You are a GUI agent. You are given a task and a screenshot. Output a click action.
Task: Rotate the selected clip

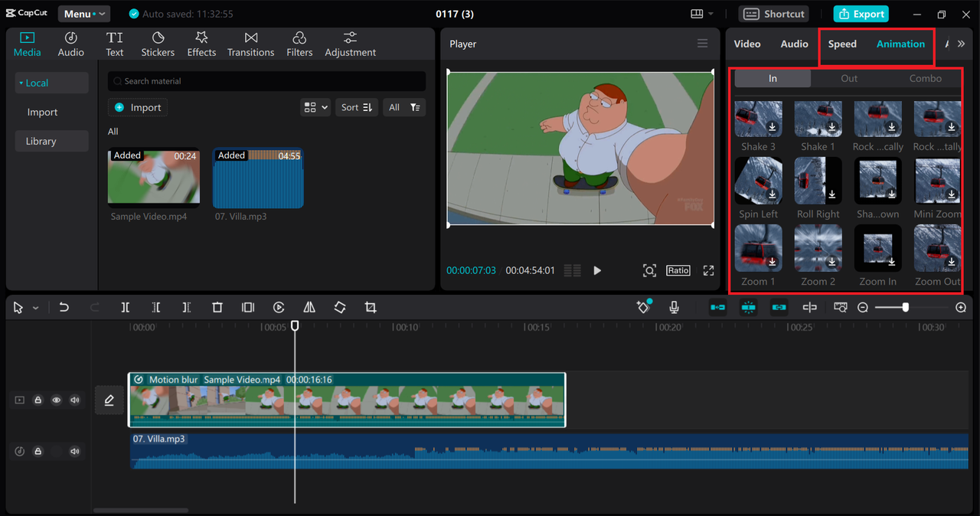point(340,307)
